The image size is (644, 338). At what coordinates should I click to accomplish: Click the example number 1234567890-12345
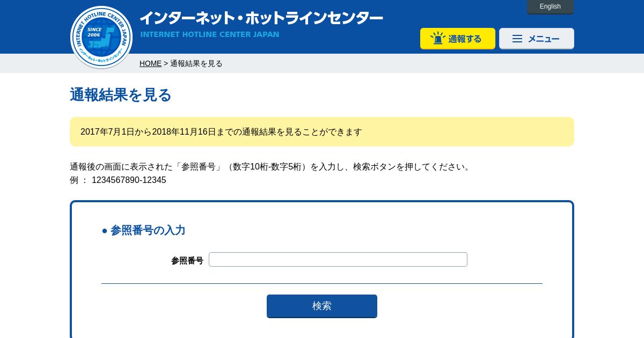tap(129, 180)
